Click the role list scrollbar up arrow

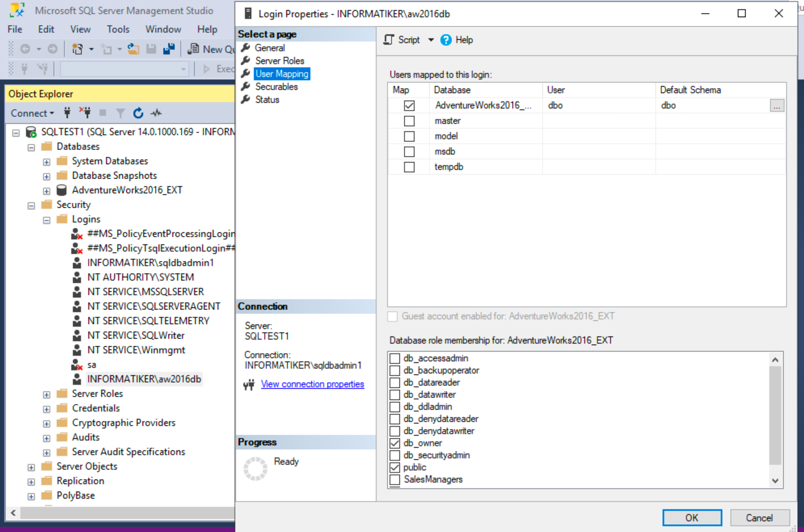[x=775, y=360]
